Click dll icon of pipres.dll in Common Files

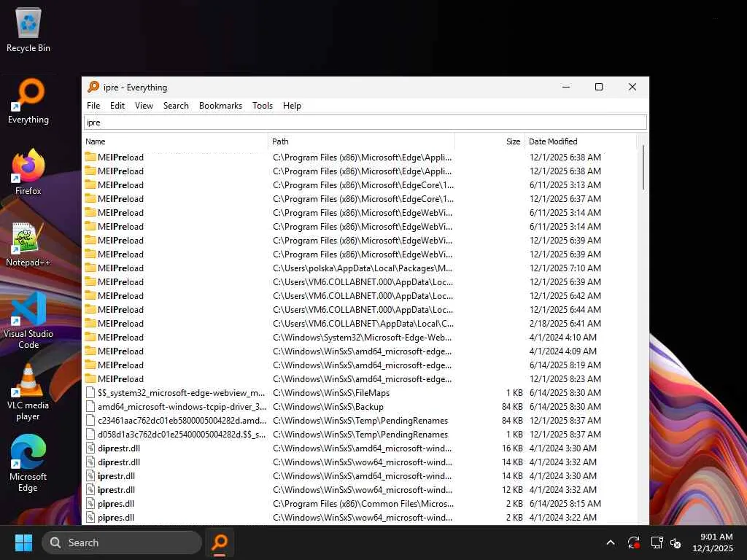tap(90, 503)
